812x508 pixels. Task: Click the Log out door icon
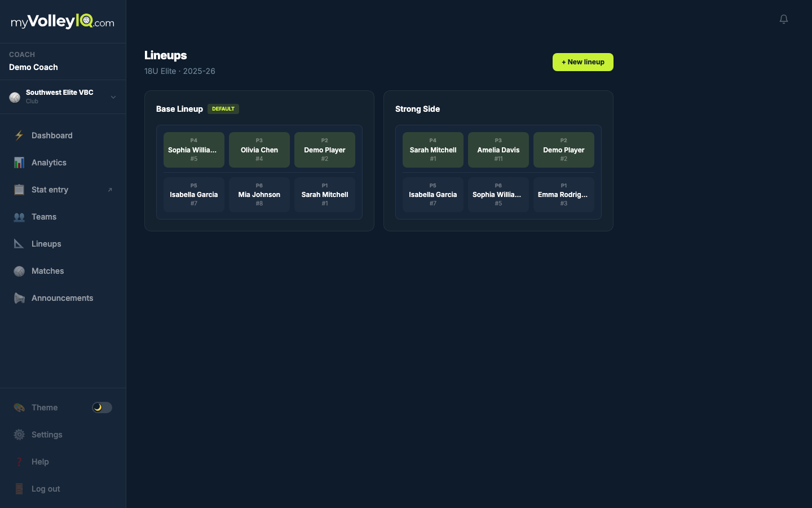(x=19, y=489)
